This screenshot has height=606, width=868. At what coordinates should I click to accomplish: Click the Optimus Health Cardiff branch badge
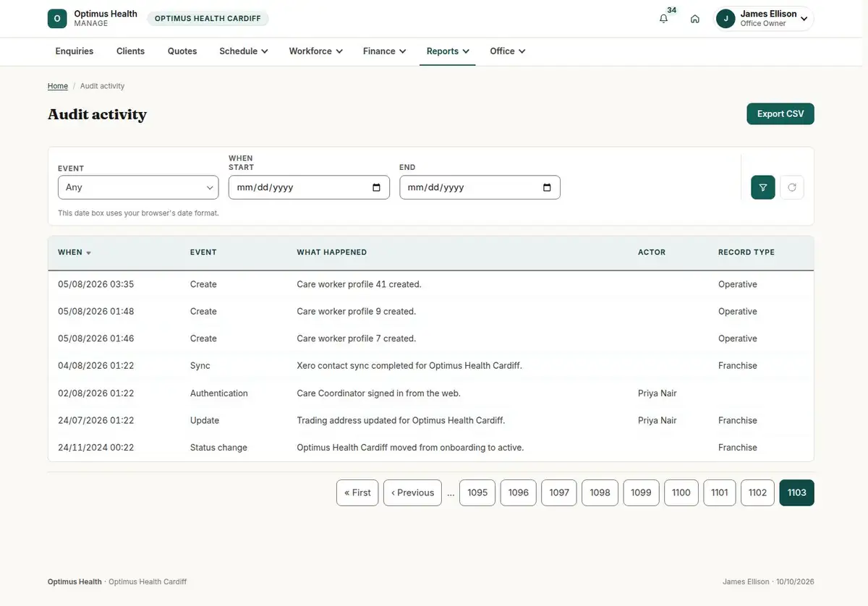click(208, 19)
